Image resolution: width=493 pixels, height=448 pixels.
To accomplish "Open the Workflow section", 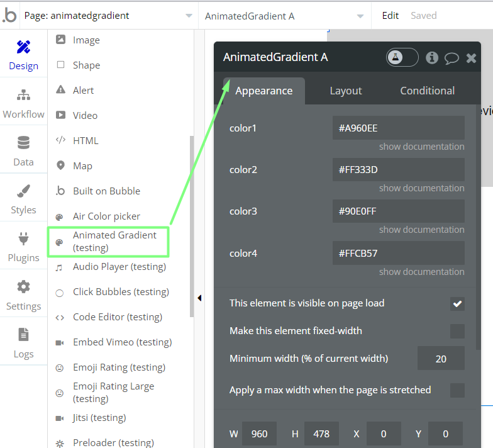I will 23,103.
